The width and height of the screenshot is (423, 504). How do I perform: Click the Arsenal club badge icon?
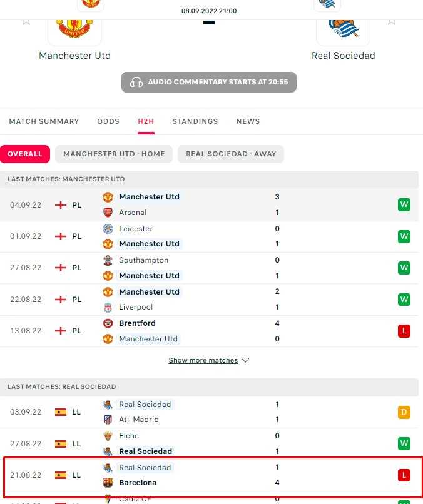click(x=108, y=213)
